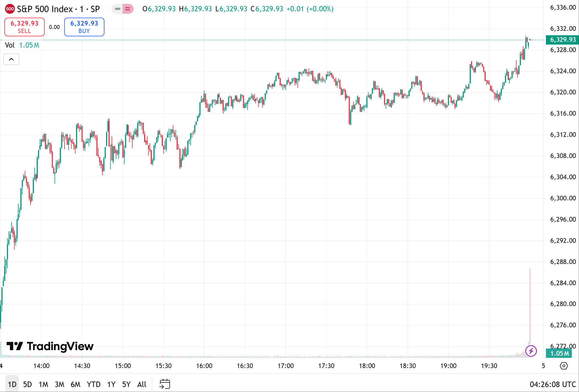Image resolution: width=579 pixels, height=392 pixels.
Task: Collapse the indicator legend with chevron
Action: click(x=11, y=59)
